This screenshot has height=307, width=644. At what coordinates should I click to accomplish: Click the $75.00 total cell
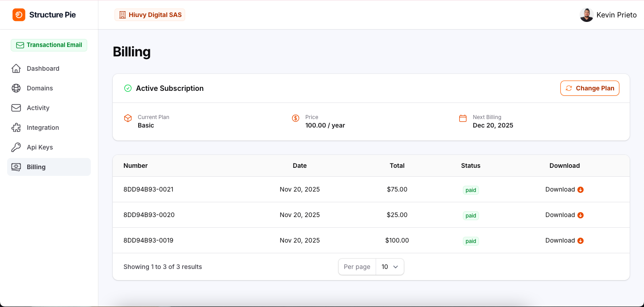coord(397,189)
